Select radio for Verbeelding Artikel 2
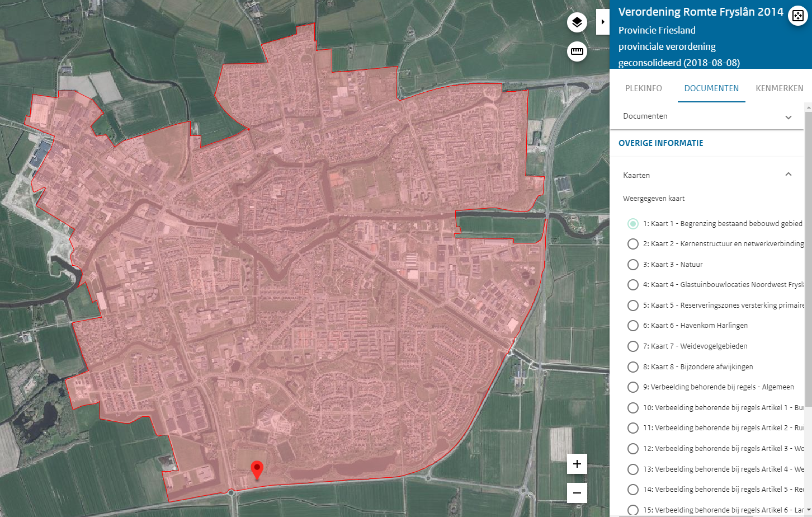The height and width of the screenshot is (517, 812). [x=633, y=428]
